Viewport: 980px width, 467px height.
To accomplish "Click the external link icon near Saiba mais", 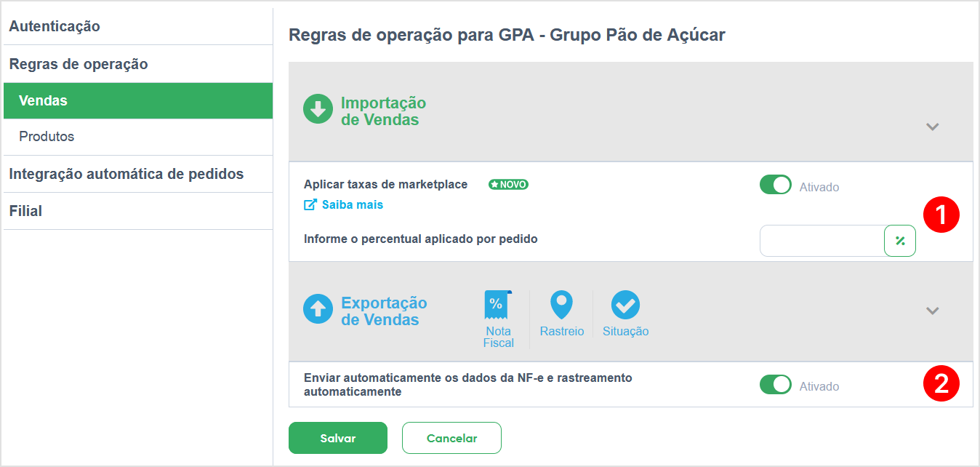I will click(310, 205).
